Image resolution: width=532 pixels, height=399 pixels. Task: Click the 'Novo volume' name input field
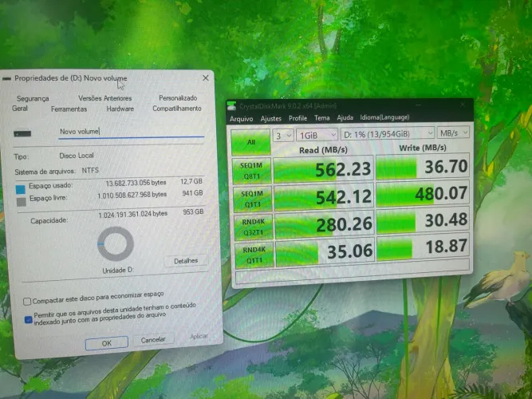[x=132, y=132]
